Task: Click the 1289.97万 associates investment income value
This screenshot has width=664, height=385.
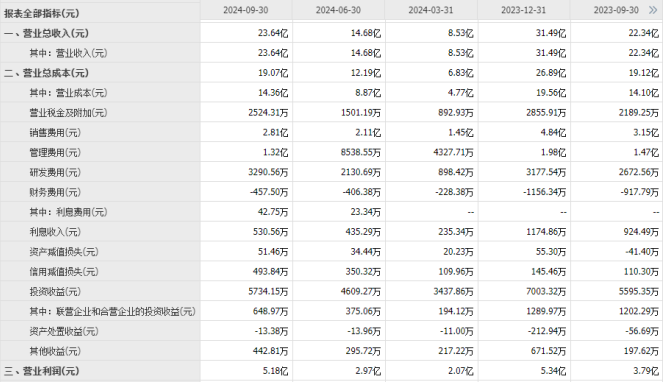Action: click(546, 312)
